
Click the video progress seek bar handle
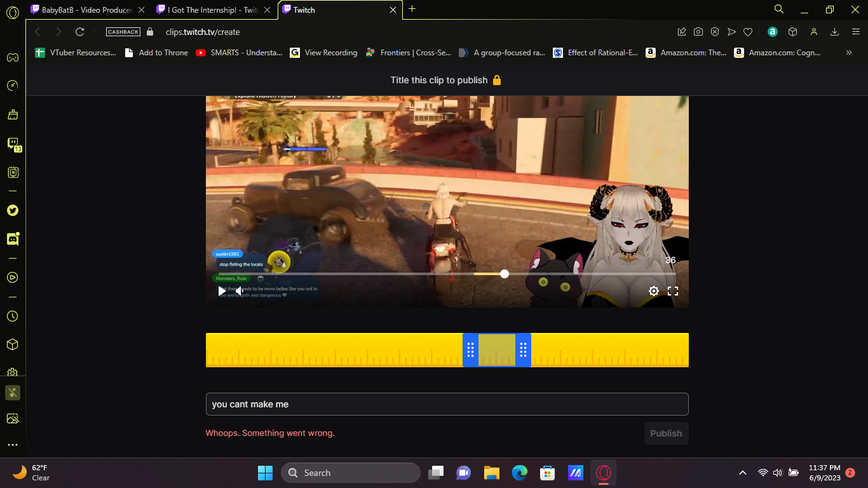pos(505,274)
